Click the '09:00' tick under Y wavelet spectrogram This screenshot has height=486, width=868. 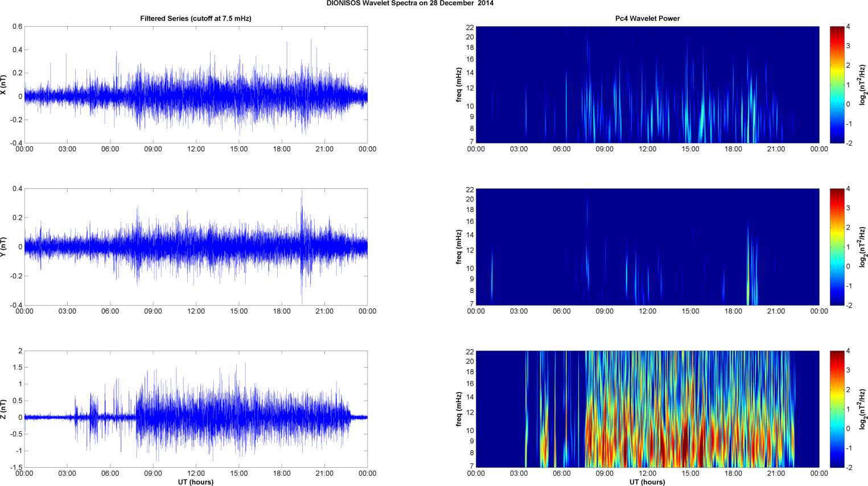coord(604,311)
